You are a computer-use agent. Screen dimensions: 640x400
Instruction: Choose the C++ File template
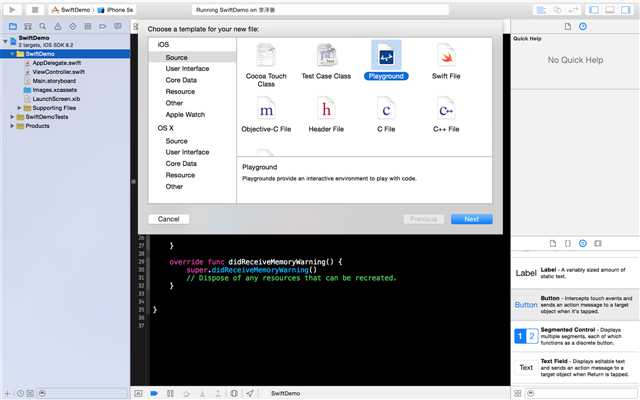pyautogui.click(x=446, y=114)
